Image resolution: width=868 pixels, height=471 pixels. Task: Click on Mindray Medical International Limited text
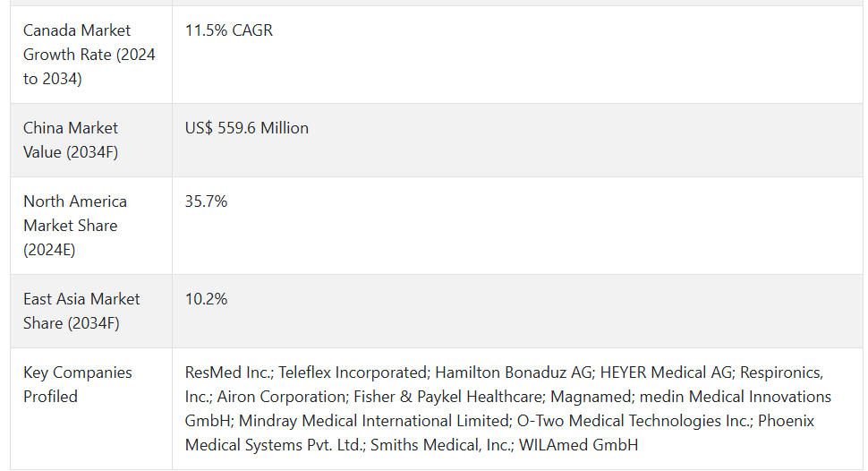374,421
